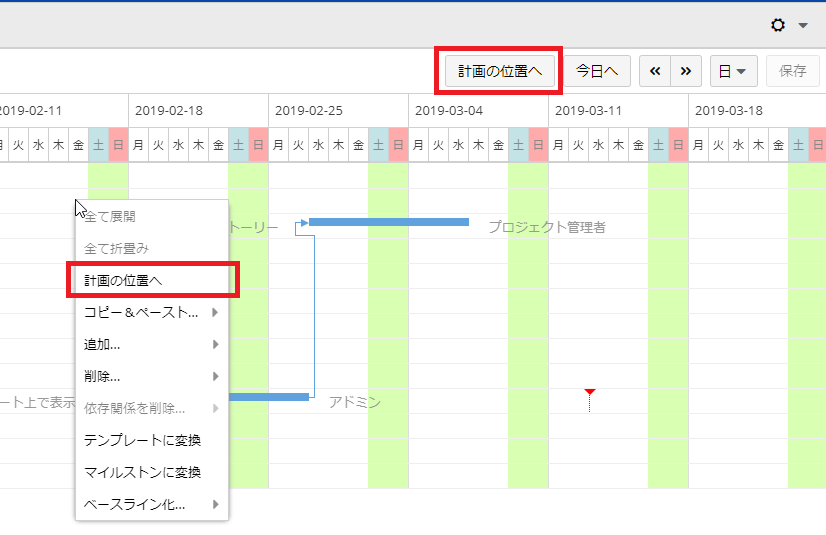Select 全て展開 in context menu
826x535 pixels.
[152, 216]
